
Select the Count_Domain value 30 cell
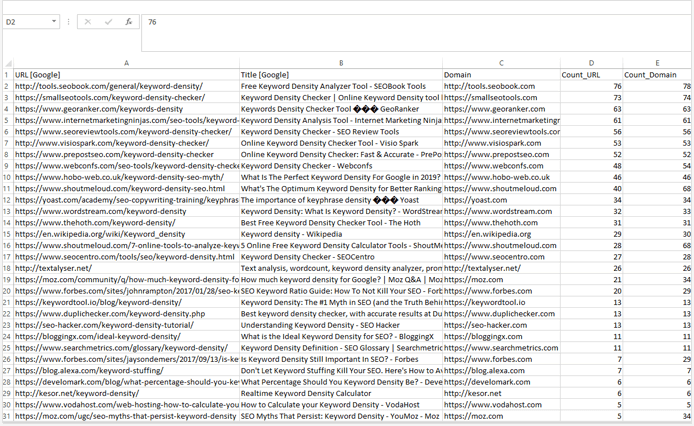coord(657,234)
